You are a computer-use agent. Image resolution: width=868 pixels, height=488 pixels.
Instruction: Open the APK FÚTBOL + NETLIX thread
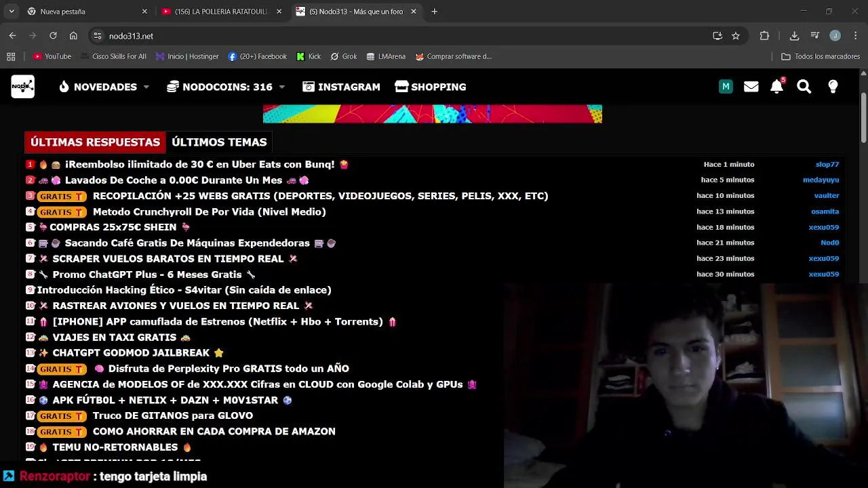pyautogui.click(x=165, y=401)
